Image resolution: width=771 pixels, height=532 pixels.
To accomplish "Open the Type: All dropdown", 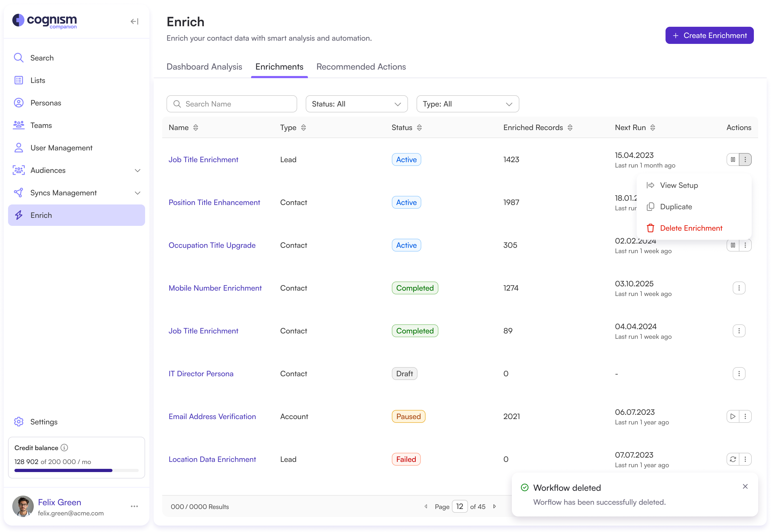I will (x=467, y=104).
